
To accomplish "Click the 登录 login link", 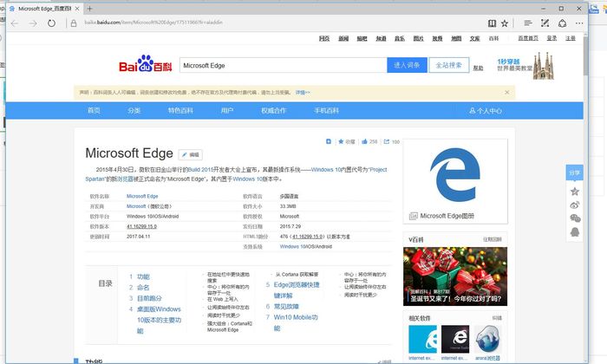I will coord(552,38).
